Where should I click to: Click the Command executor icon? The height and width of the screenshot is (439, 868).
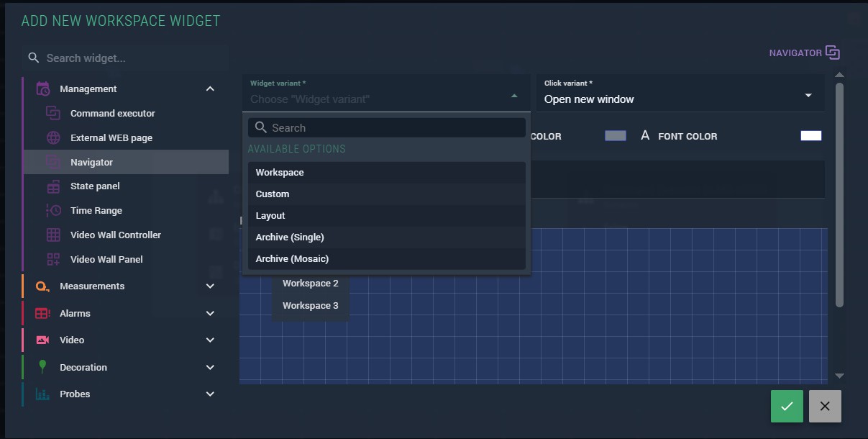click(53, 113)
